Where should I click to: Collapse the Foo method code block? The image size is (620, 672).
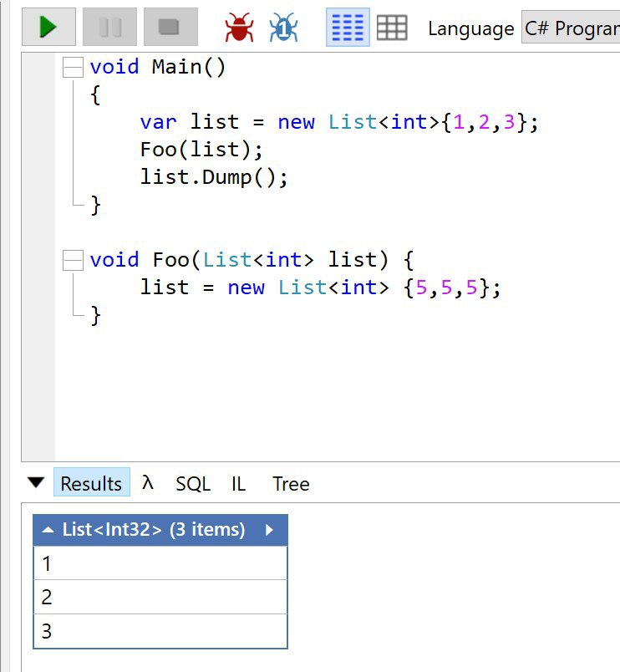pyautogui.click(x=73, y=261)
